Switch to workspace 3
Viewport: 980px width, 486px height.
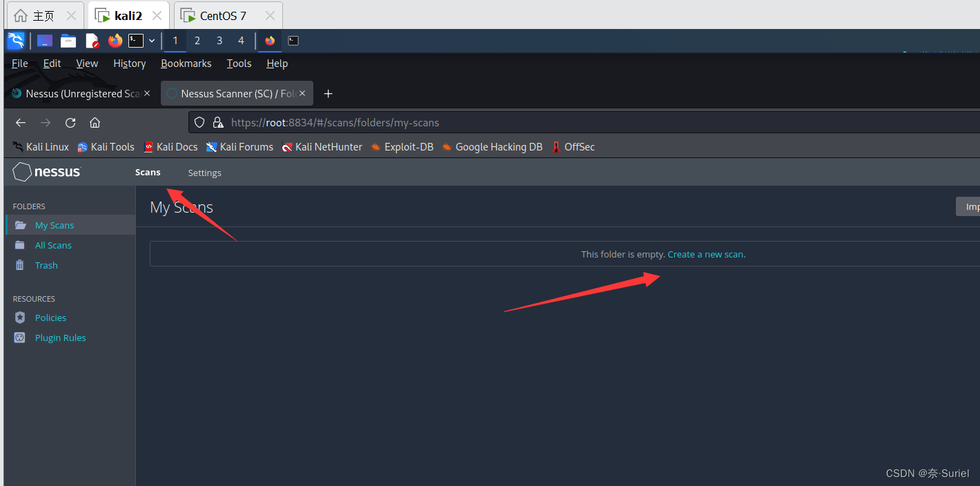(x=219, y=41)
